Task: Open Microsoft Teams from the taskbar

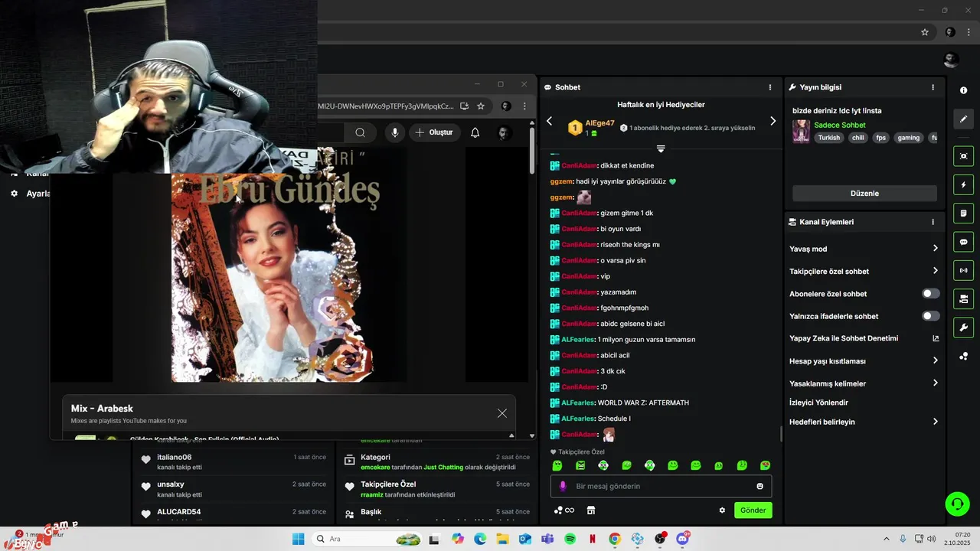Action: pos(547,539)
